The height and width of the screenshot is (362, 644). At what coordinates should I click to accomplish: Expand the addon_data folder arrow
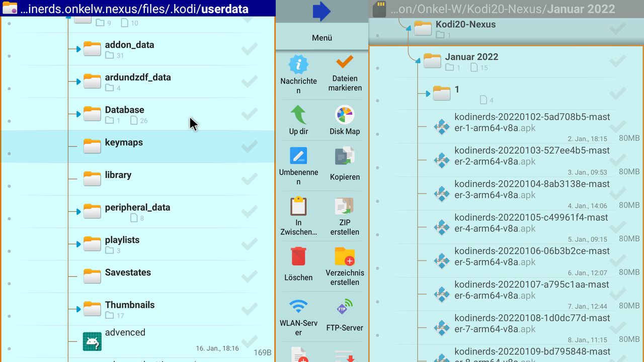[x=78, y=49]
